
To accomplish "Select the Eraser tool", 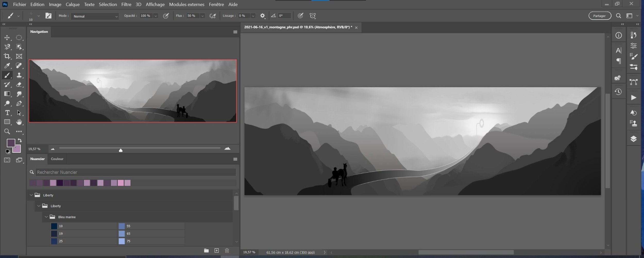I will (x=19, y=84).
